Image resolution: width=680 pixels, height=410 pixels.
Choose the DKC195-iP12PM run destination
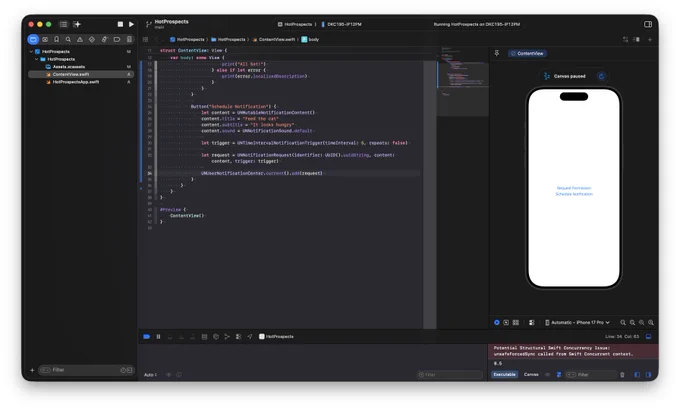coord(342,24)
